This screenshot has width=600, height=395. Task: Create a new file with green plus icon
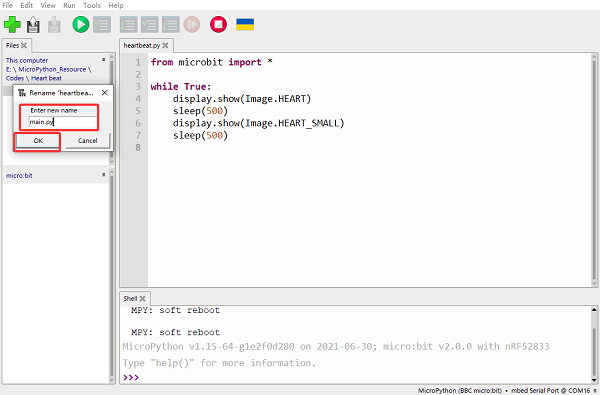click(x=12, y=24)
